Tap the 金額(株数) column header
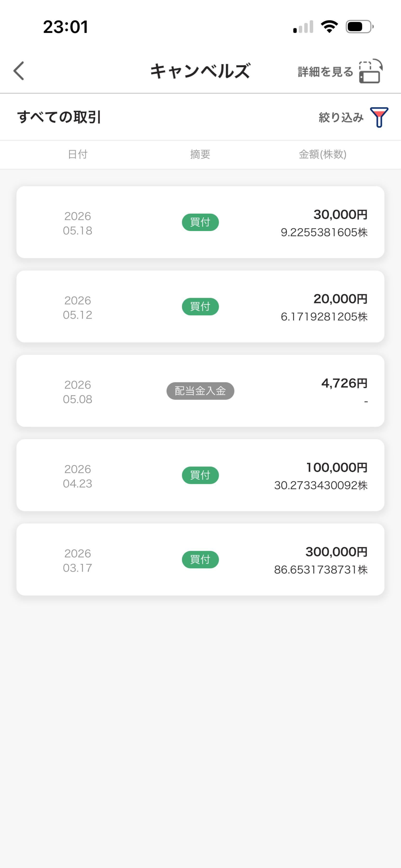 tap(322, 154)
